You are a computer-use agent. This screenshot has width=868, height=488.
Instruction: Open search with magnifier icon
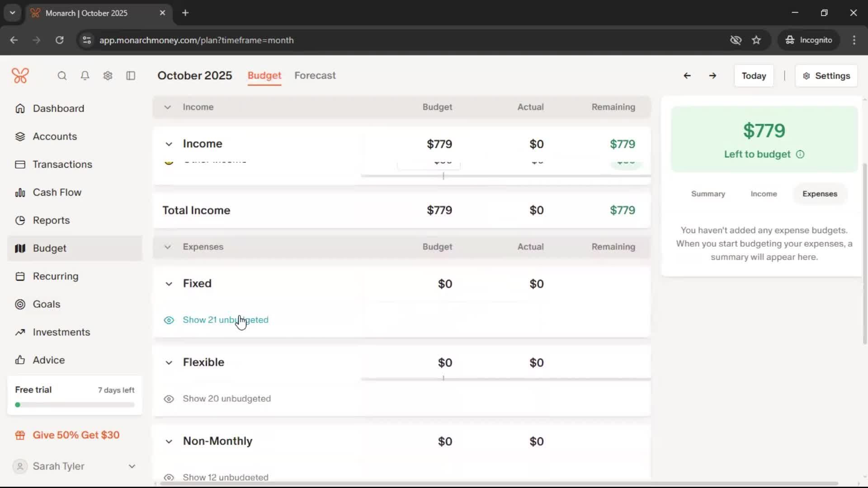(62, 75)
